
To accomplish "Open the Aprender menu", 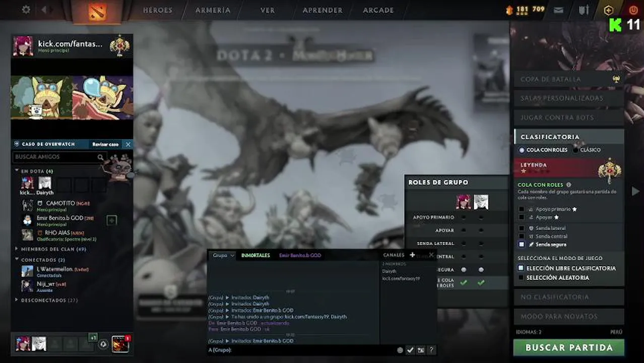I will pos(323,10).
